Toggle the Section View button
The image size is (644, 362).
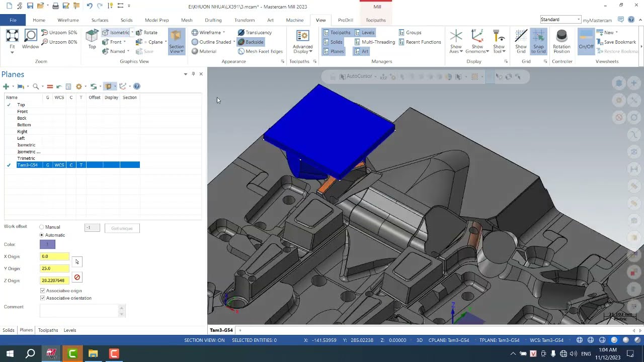pyautogui.click(x=176, y=41)
